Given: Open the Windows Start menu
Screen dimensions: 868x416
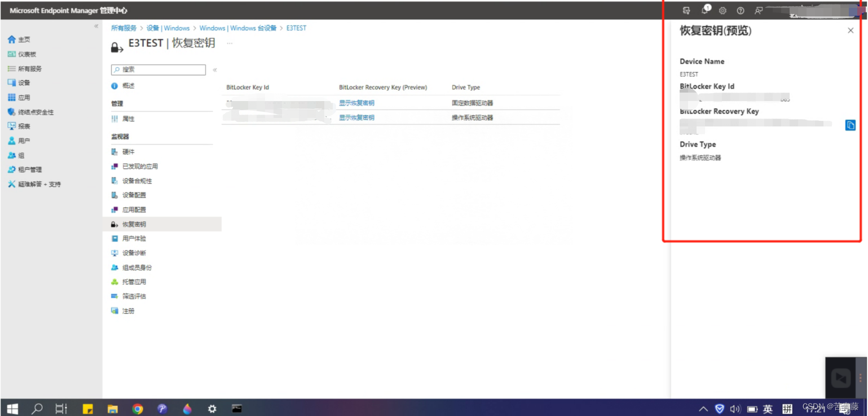Looking at the screenshot, I should click(x=12, y=408).
